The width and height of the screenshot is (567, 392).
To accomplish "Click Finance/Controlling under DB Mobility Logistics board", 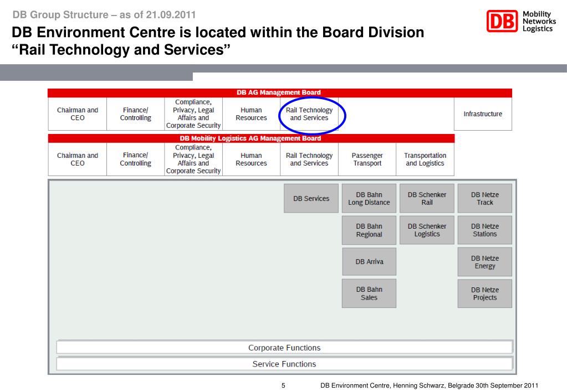I will (x=136, y=159).
